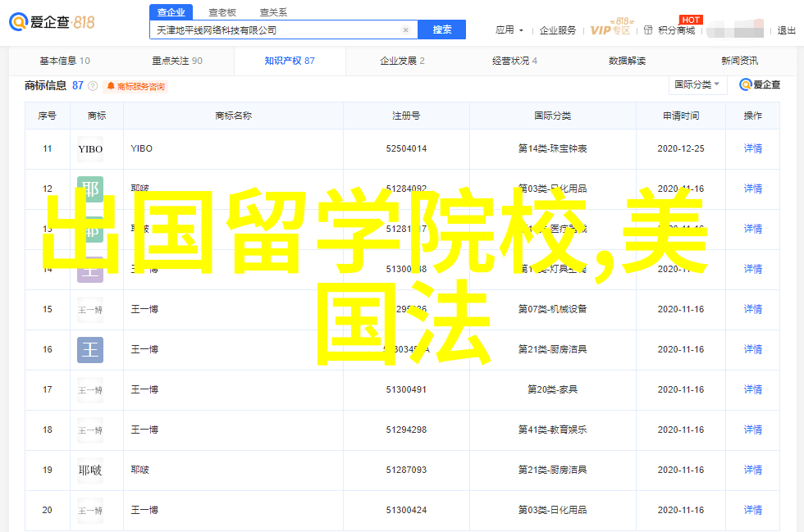Open 详情 for row 18 第41类-教育娱乐
804x532 pixels.
[x=753, y=430]
